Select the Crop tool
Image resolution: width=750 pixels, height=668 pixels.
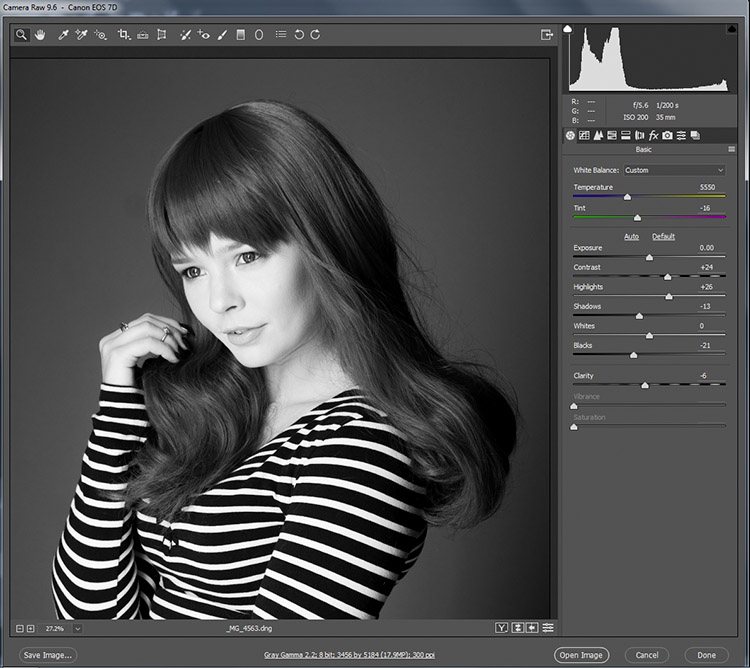click(124, 34)
